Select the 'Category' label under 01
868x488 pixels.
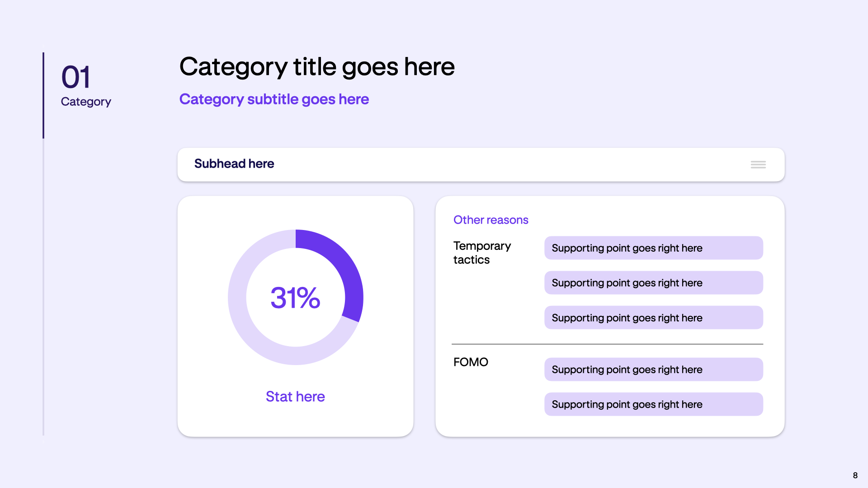pos(86,102)
